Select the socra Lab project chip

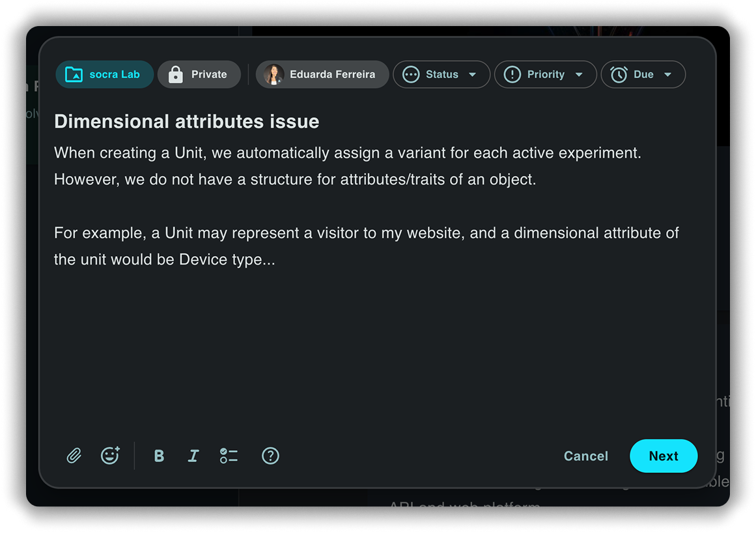[105, 74]
